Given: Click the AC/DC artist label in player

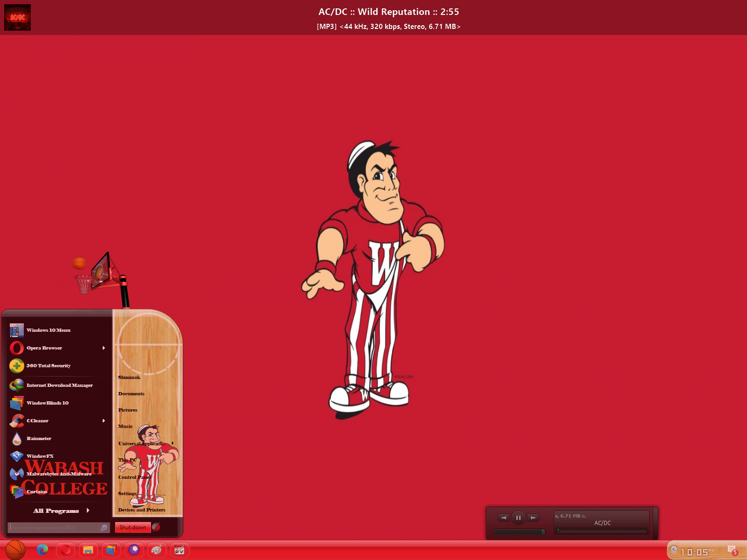Looking at the screenshot, I should point(602,523).
